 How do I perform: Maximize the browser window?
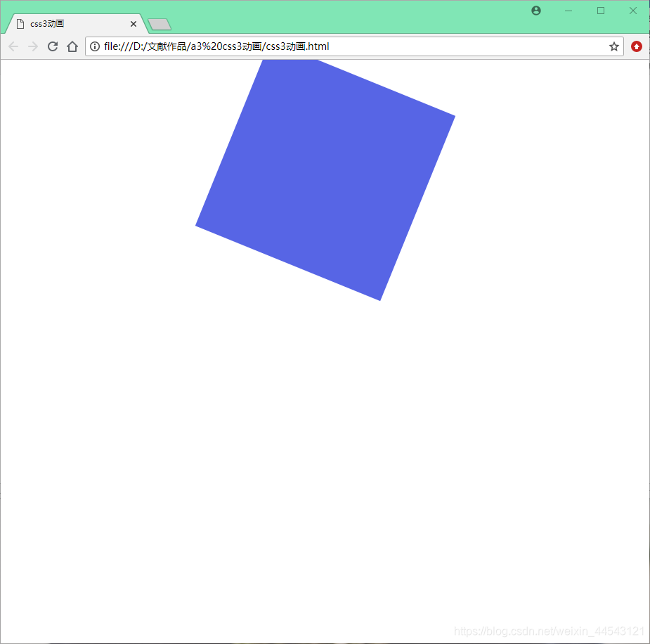[x=601, y=11]
